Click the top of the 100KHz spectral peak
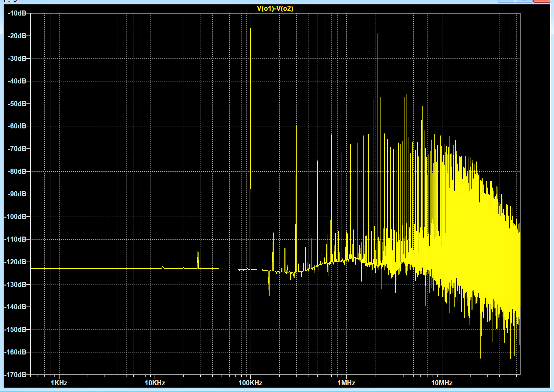Viewport: 554px width, 392px height. (x=251, y=29)
